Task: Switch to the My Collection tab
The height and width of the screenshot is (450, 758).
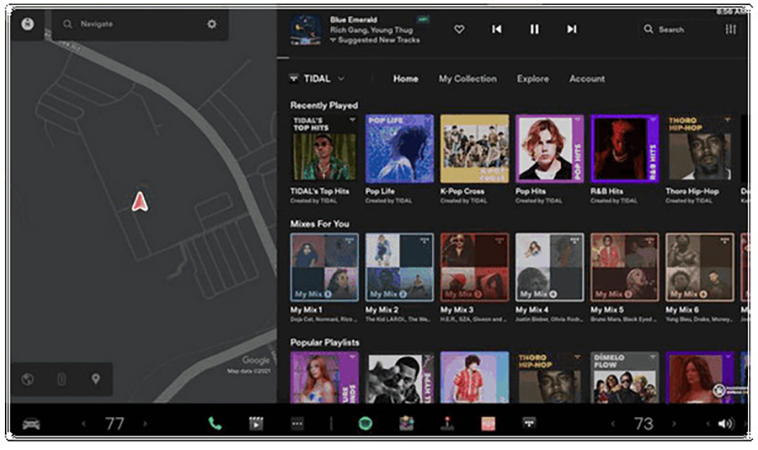Action: 467,78
